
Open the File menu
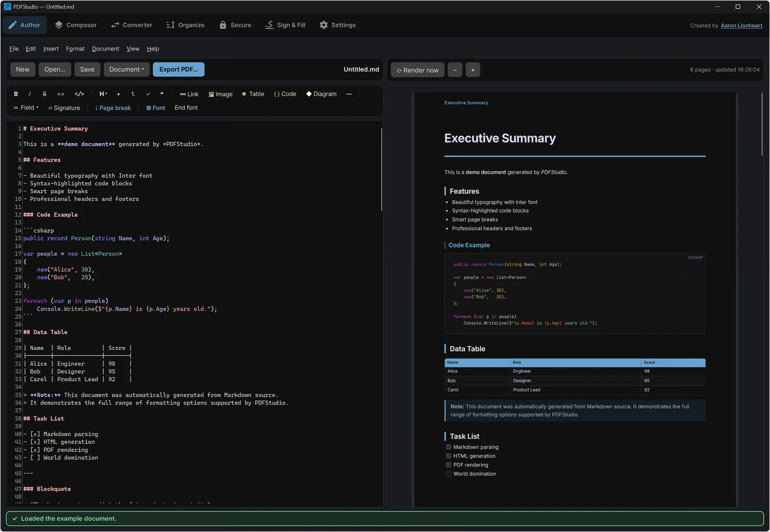coord(14,49)
